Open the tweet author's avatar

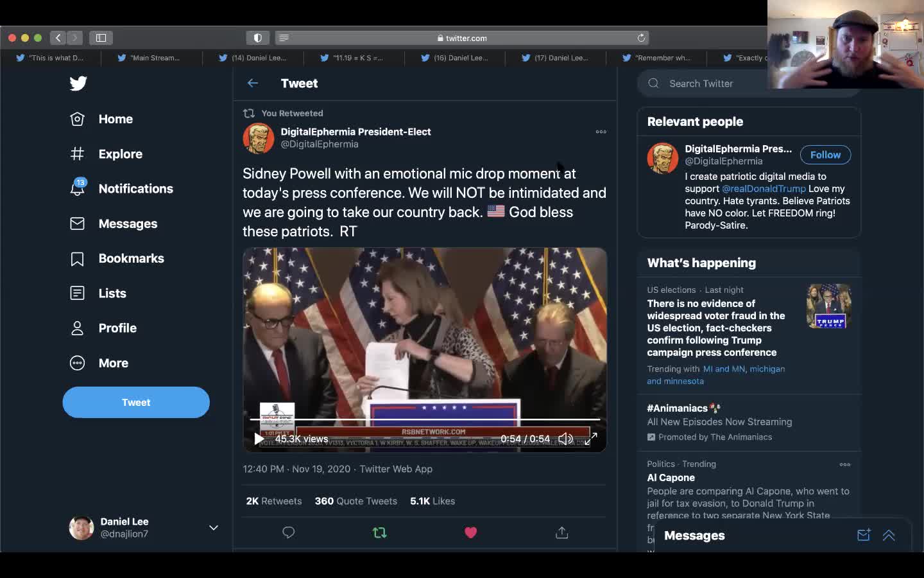click(x=259, y=138)
